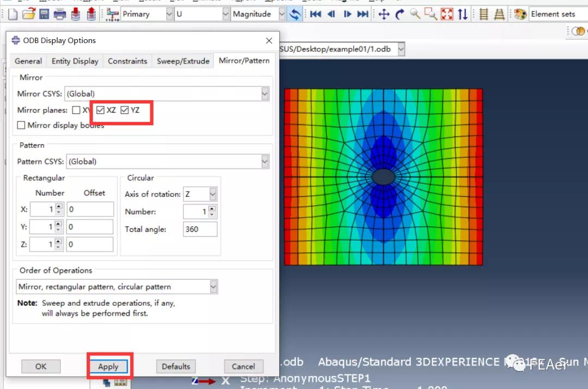588x389 pixels.
Task: Uncheck the YZ mirror plane checkbox
Action: click(x=125, y=110)
